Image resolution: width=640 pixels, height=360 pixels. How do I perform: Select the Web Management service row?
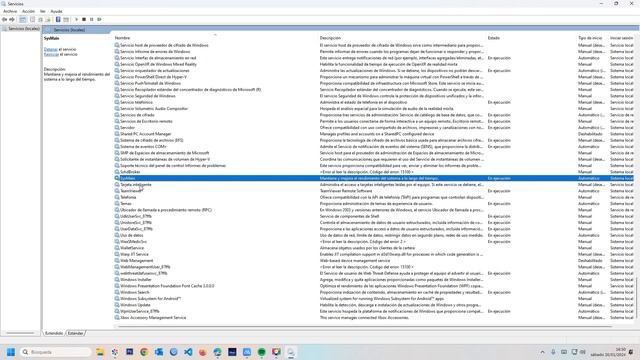coord(373,260)
